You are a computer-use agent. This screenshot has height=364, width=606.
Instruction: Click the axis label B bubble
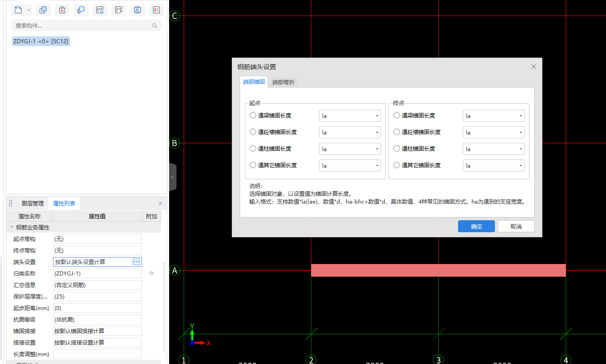click(x=175, y=143)
